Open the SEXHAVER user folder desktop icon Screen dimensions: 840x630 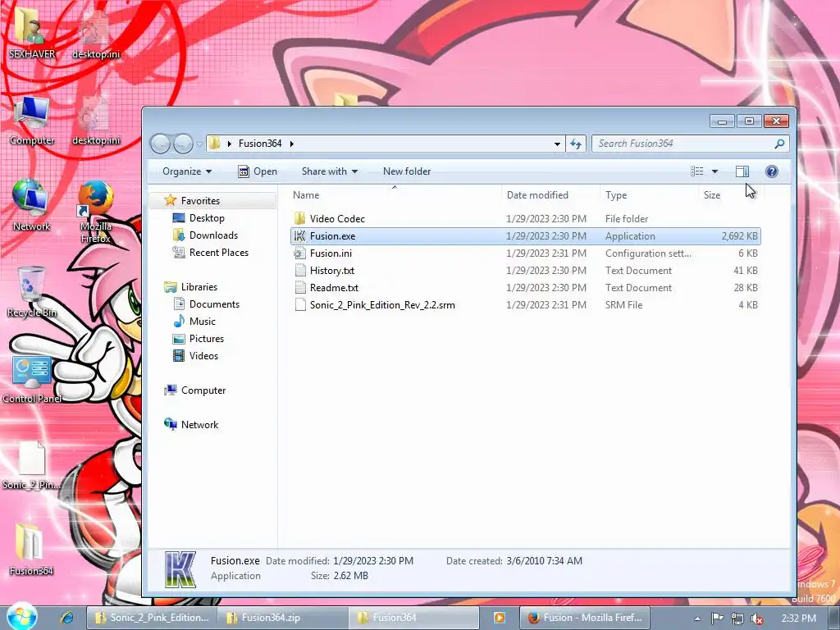point(31,33)
